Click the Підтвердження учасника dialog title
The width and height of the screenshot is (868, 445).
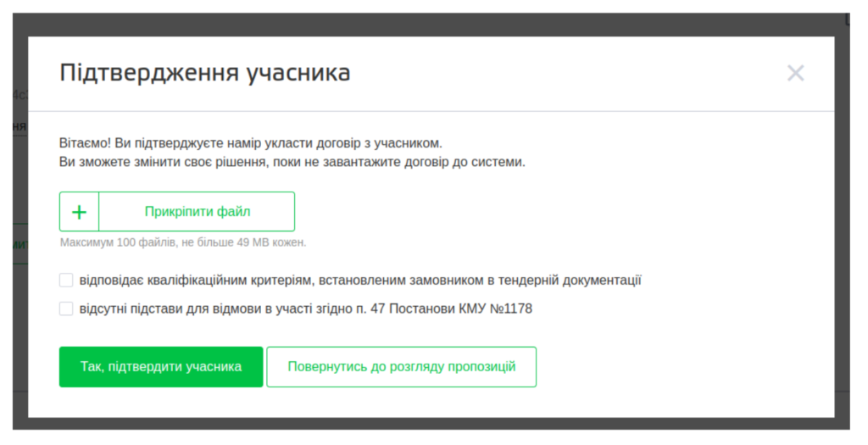pyautogui.click(x=204, y=73)
